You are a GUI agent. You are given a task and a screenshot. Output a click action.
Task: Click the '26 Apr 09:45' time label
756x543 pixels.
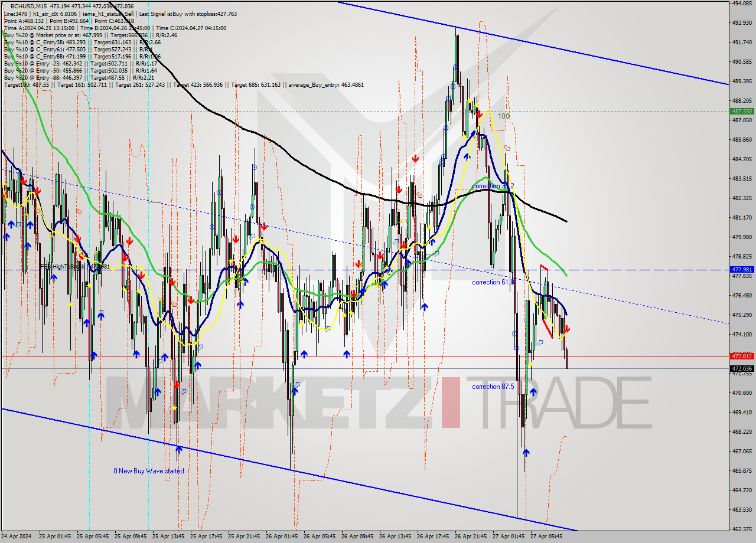pyautogui.click(x=358, y=537)
